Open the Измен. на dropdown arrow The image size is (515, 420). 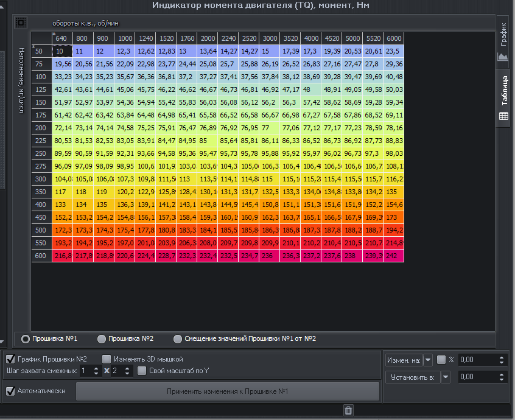(428, 360)
